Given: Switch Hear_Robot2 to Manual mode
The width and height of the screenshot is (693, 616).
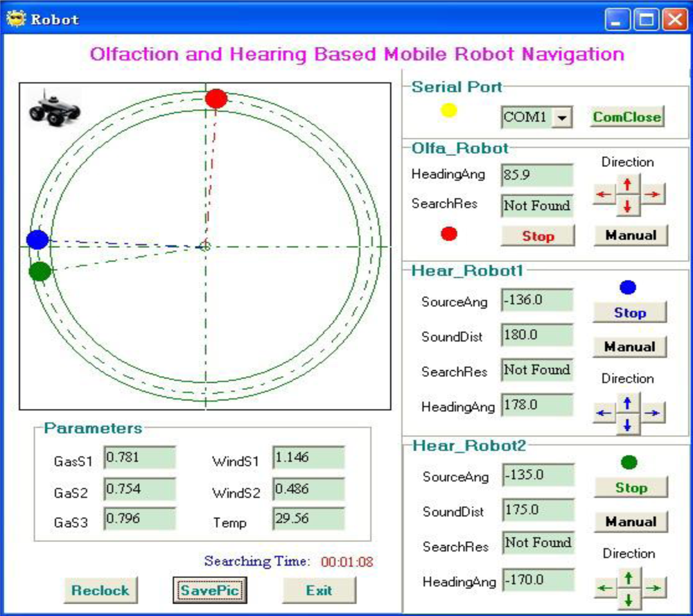Looking at the screenshot, I should point(631,522).
